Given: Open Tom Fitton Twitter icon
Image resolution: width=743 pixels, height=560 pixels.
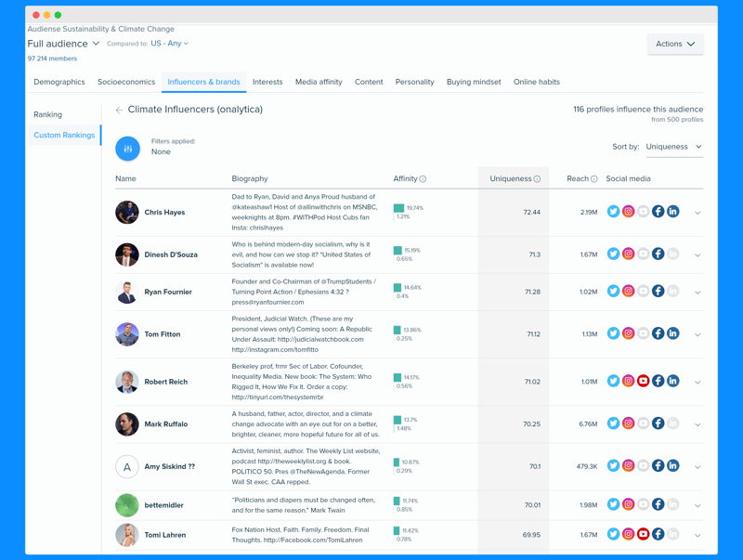Looking at the screenshot, I should (613, 333).
